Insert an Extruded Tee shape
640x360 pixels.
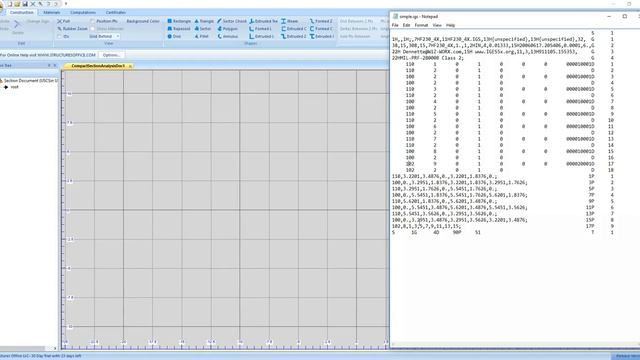(264, 21)
